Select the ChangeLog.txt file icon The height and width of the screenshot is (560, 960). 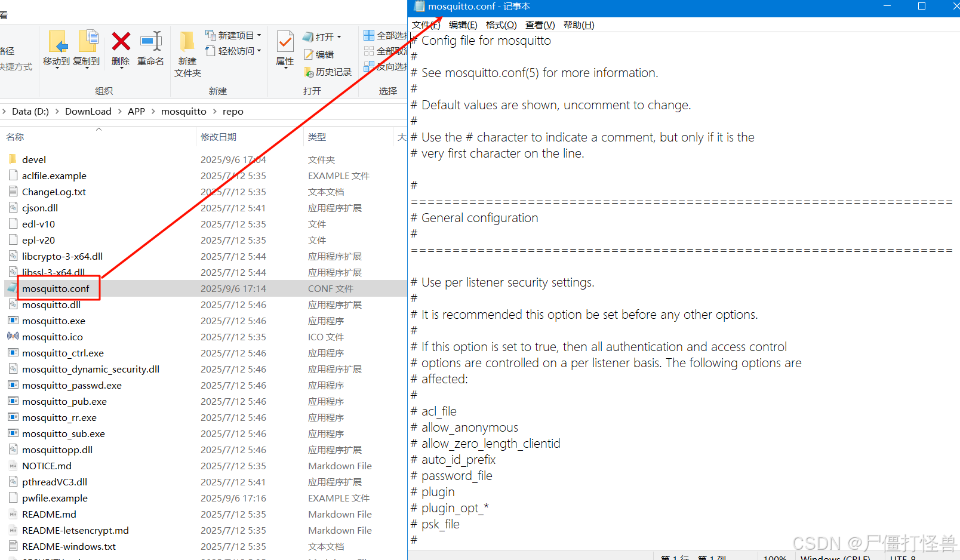(13, 191)
